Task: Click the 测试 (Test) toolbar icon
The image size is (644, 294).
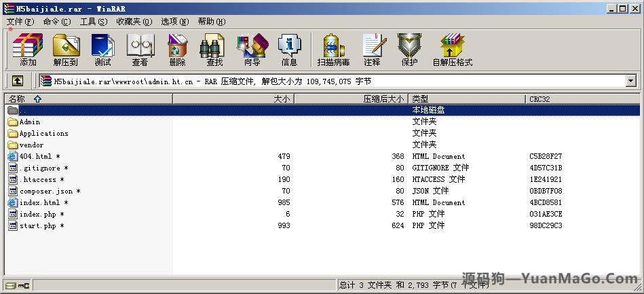Action: tap(102, 45)
